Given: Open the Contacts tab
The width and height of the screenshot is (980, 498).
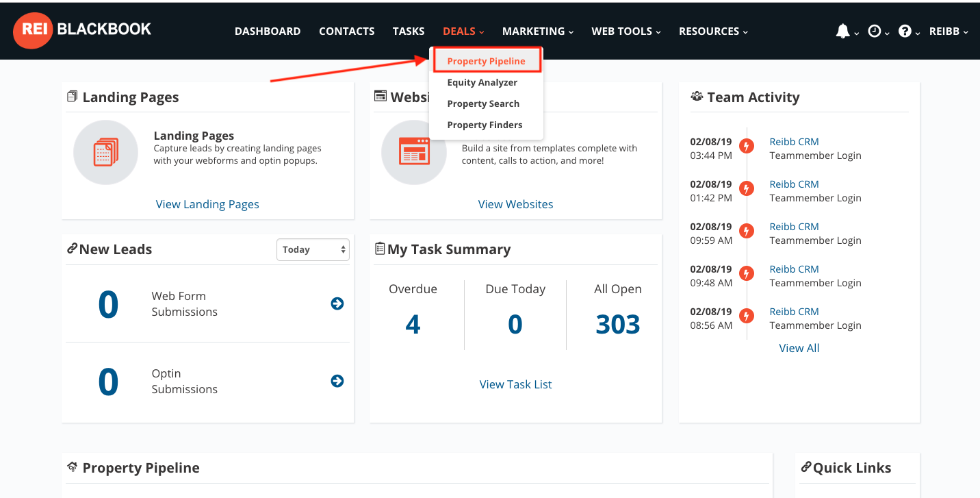Looking at the screenshot, I should pyautogui.click(x=347, y=31).
